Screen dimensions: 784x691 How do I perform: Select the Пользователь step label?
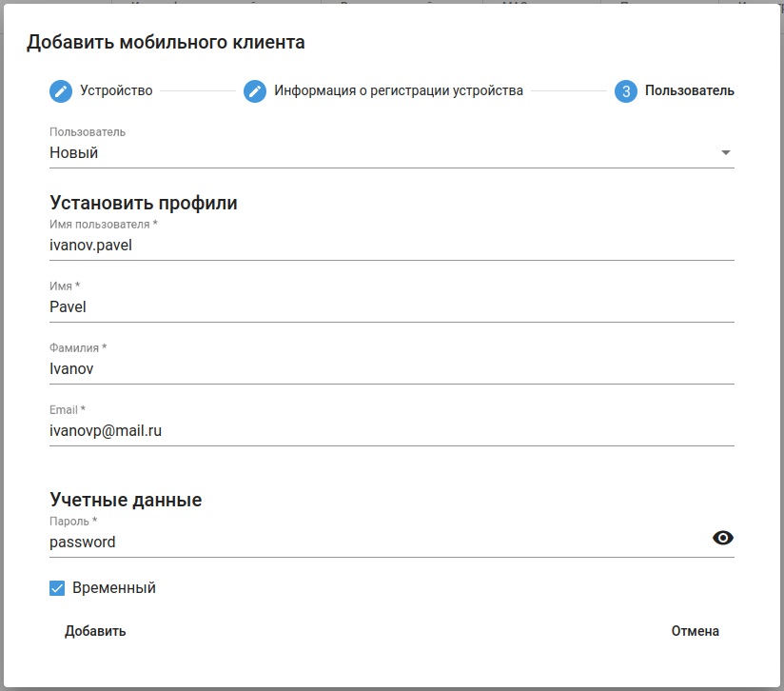coord(689,91)
